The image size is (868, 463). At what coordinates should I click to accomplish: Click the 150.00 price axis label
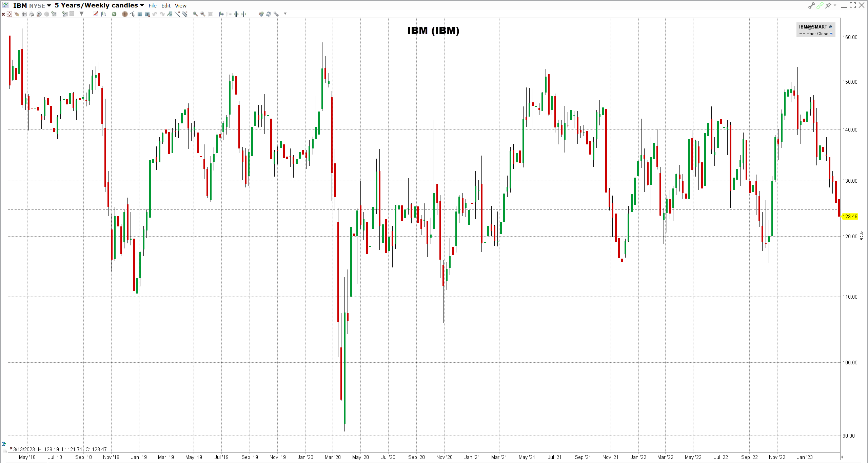(x=850, y=82)
